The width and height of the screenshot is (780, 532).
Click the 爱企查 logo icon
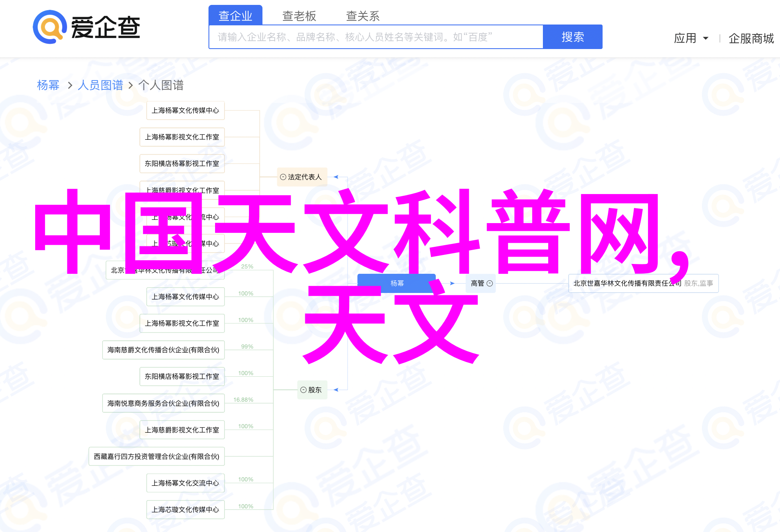click(50, 27)
